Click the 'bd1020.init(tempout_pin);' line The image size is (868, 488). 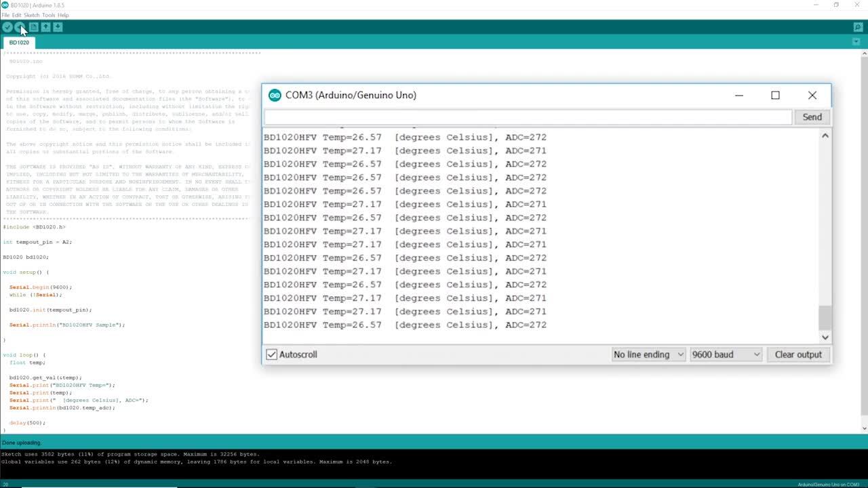point(51,310)
